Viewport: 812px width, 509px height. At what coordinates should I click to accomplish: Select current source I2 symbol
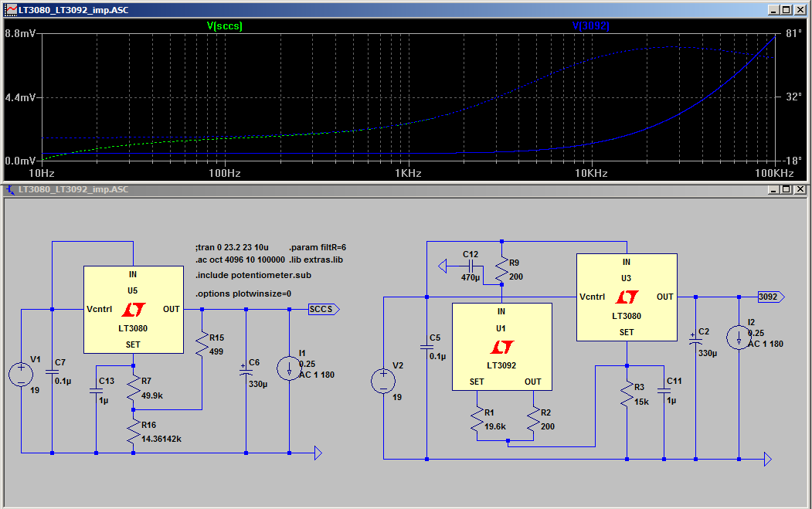click(x=739, y=337)
